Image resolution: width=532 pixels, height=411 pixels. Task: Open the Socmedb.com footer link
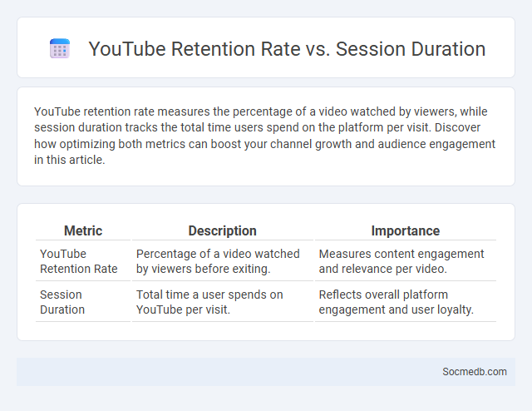click(475, 372)
